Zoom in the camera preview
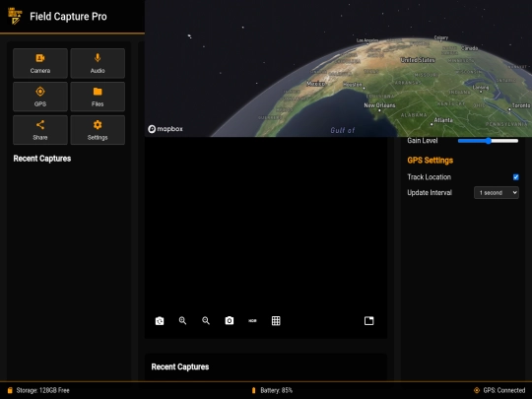532x399 pixels. click(x=182, y=320)
